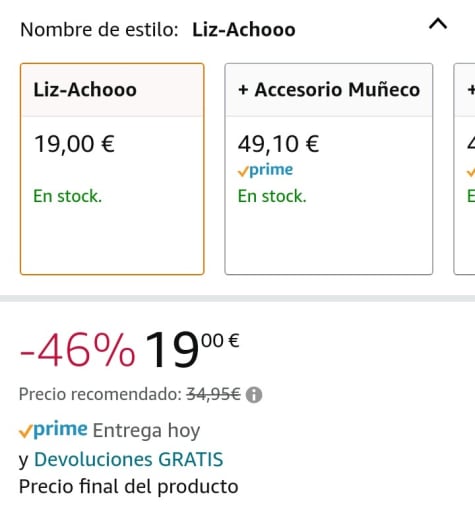The width and height of the screenshot is (475, 513).
Task: Click the 19,00 € price in first card
Action: 74,144
